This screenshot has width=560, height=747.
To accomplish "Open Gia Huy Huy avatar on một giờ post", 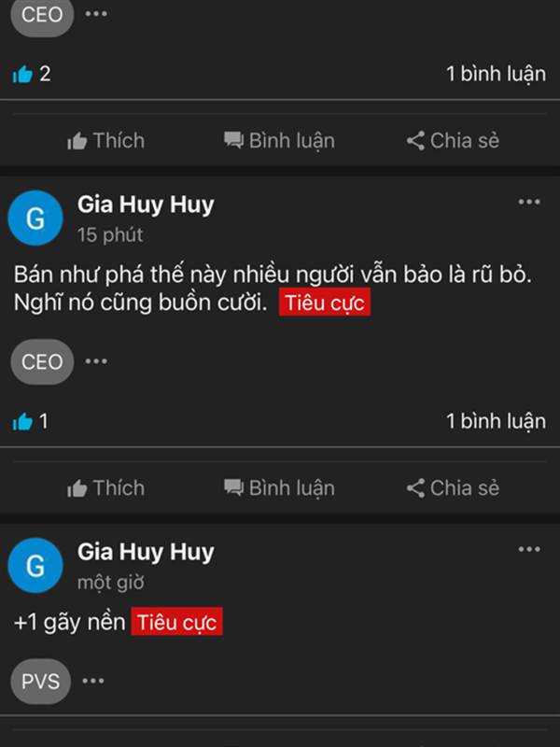I will pyautogui.click(x=35, y=565).
